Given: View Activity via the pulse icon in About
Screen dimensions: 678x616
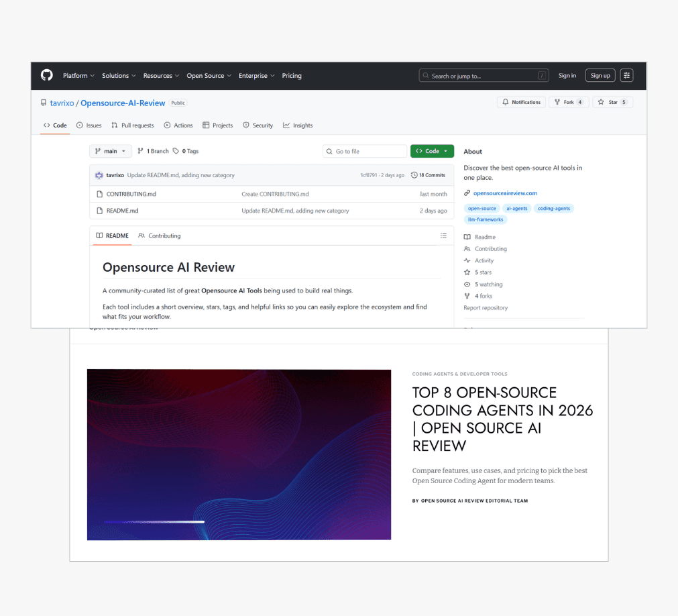Looking at the screenshot, I should (x=468, y=260).
